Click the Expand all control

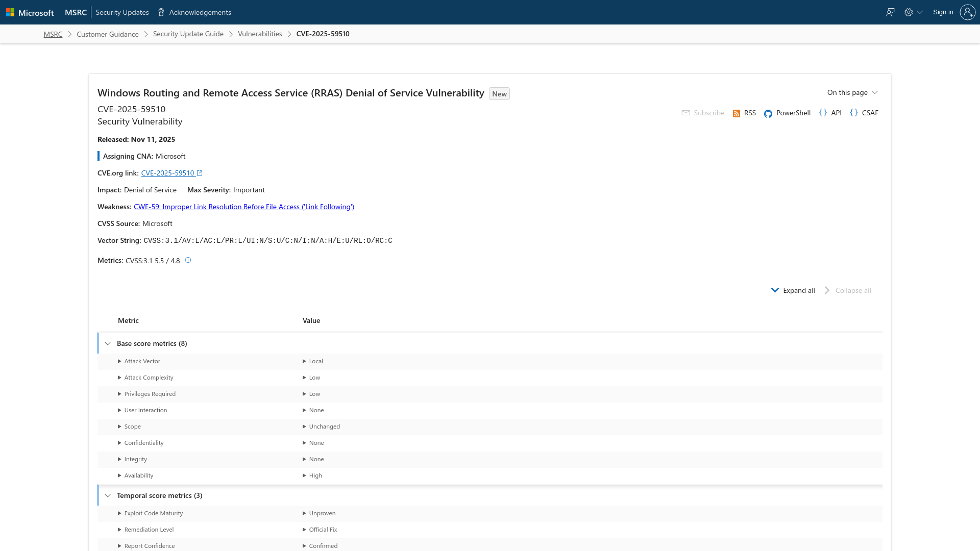tap(792, 290)
